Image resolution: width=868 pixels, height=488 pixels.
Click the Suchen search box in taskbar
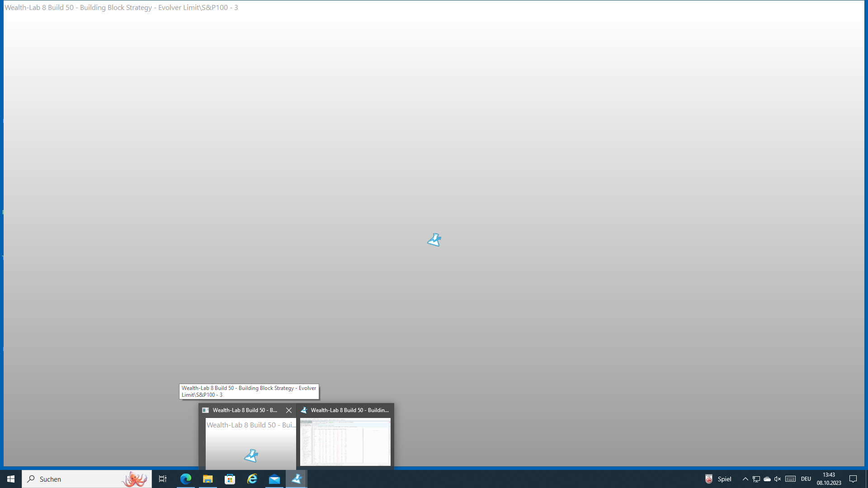click(x=87, y=479)
